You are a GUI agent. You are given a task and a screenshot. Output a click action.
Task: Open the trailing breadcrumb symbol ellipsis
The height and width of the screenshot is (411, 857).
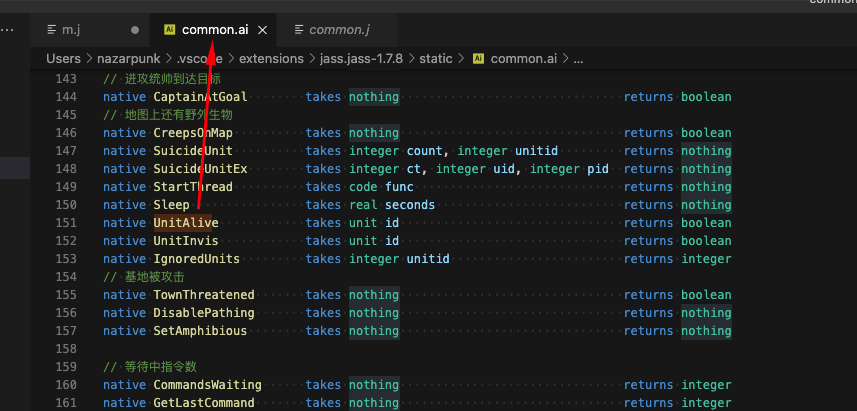[x=579, y=59]
